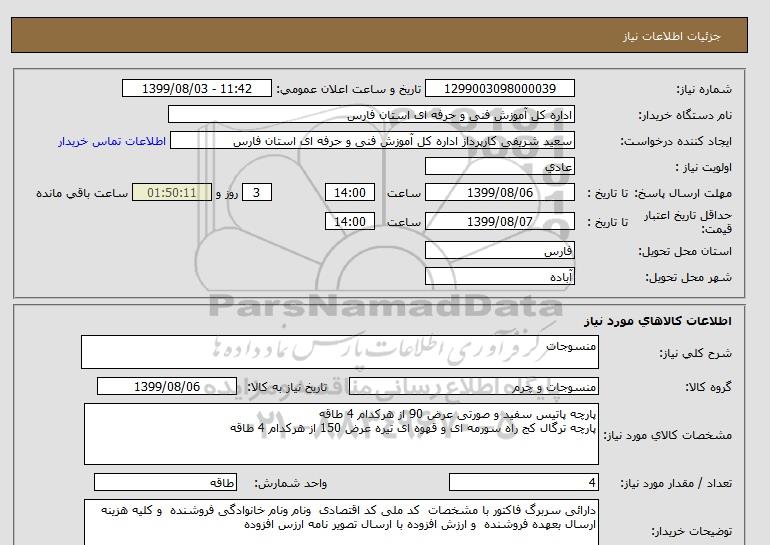Click the buyer notes text area
This screenshot has width=770, height=545.
click(341, 522)
